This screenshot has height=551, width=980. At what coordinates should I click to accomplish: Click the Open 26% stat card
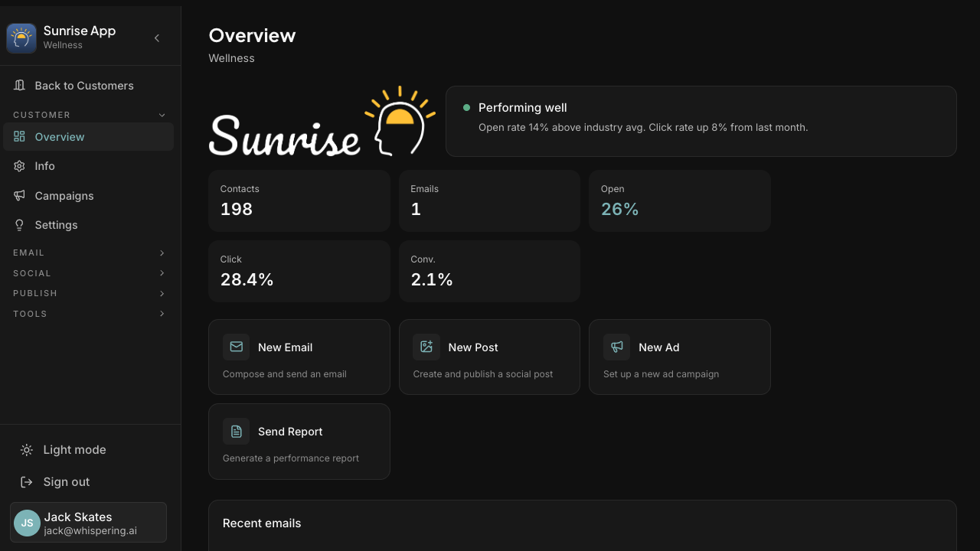(x=680, y=201)
